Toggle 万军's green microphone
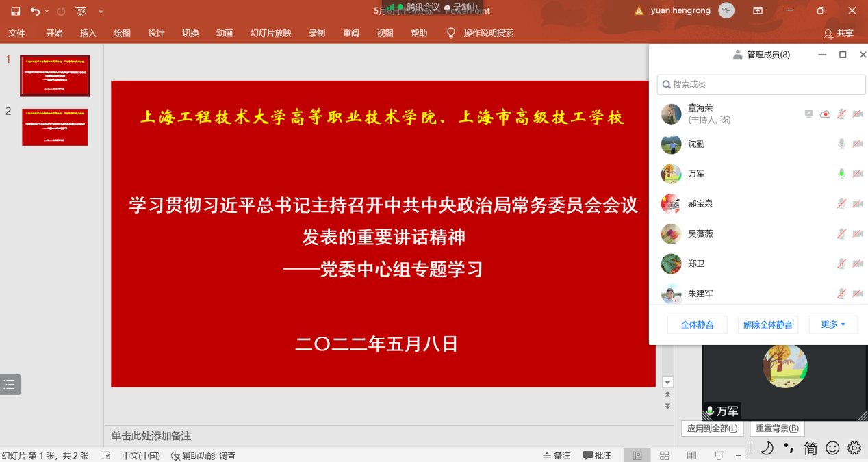 [841, 174]
